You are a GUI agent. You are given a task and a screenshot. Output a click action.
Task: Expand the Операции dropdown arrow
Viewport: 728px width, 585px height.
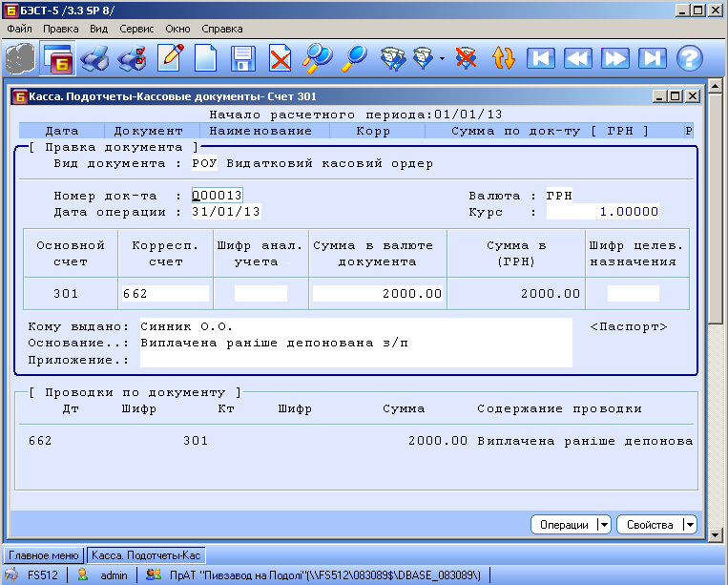point(604,525)
